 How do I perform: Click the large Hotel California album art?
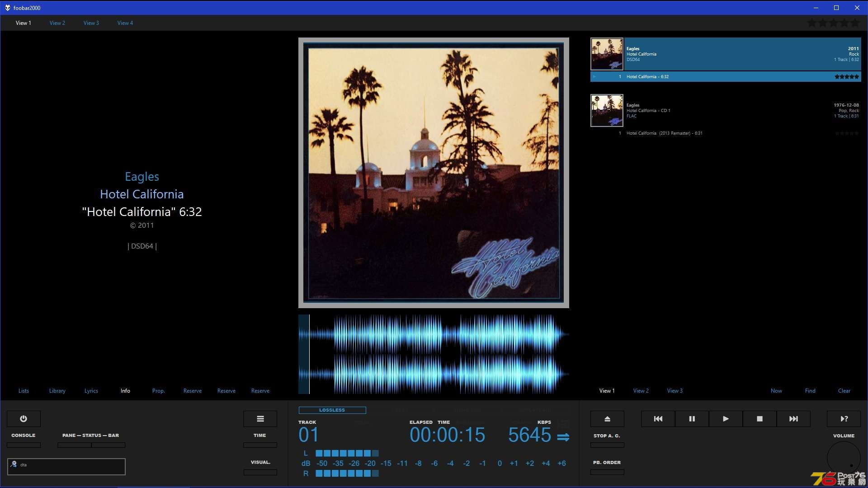434,173
